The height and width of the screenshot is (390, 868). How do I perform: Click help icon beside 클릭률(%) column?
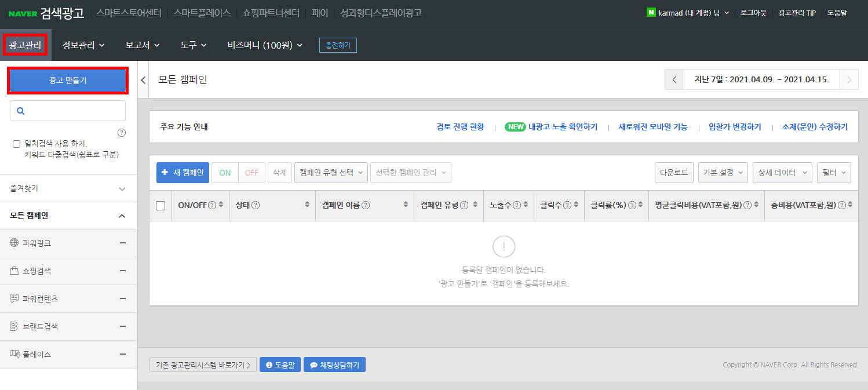632,205
